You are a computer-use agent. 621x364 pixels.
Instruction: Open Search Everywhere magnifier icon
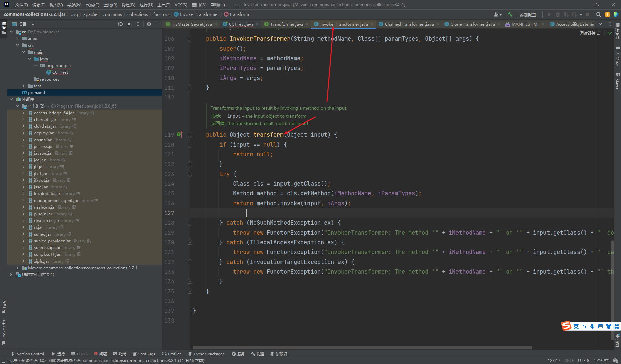[x=598, y=14]
